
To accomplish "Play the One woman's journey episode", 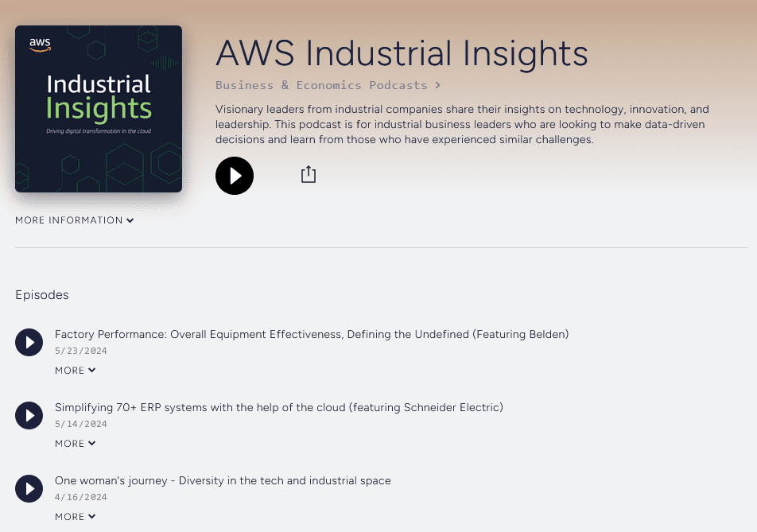I will (x=29, y=488).
